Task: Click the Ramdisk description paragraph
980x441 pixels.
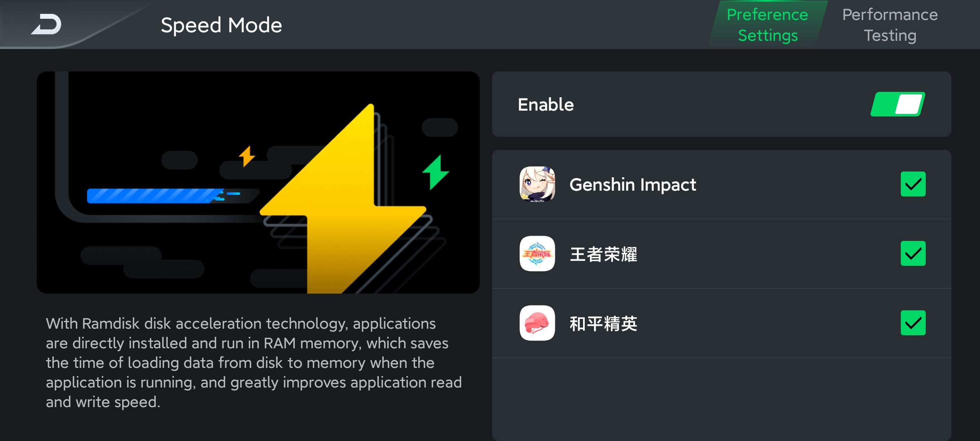Action: [x=254, y=363]
